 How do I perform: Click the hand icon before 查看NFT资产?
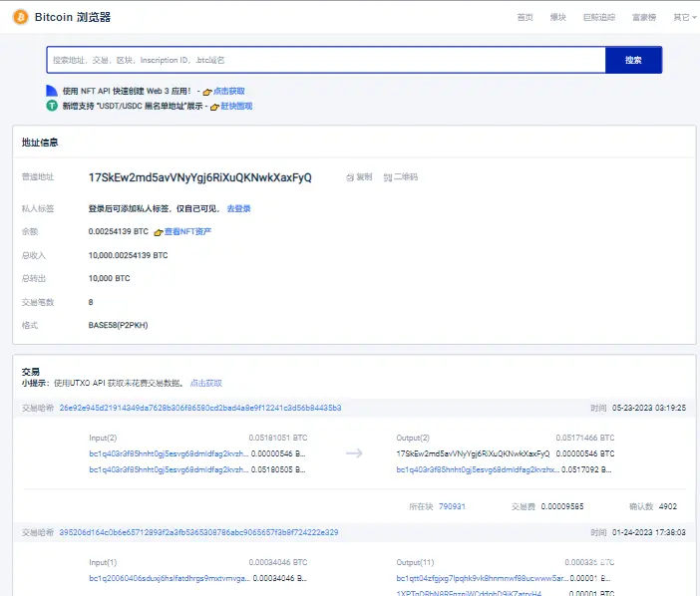point(158,232)
